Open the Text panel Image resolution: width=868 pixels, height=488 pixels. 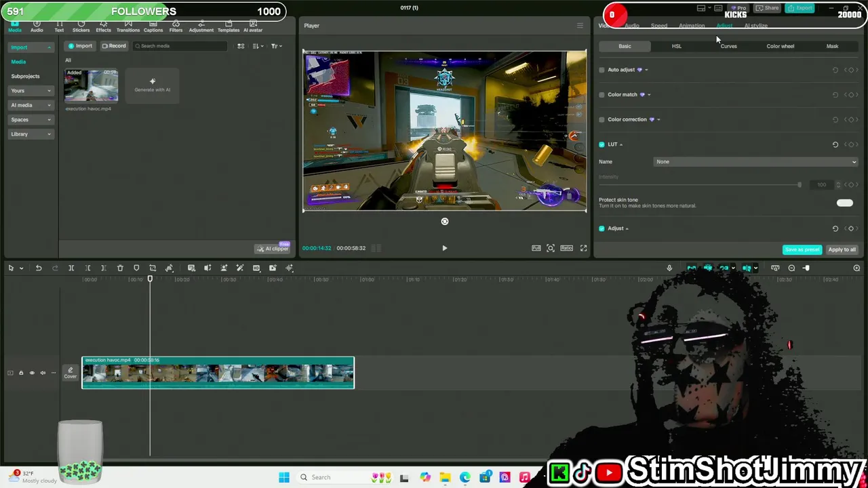pos(59,27)
